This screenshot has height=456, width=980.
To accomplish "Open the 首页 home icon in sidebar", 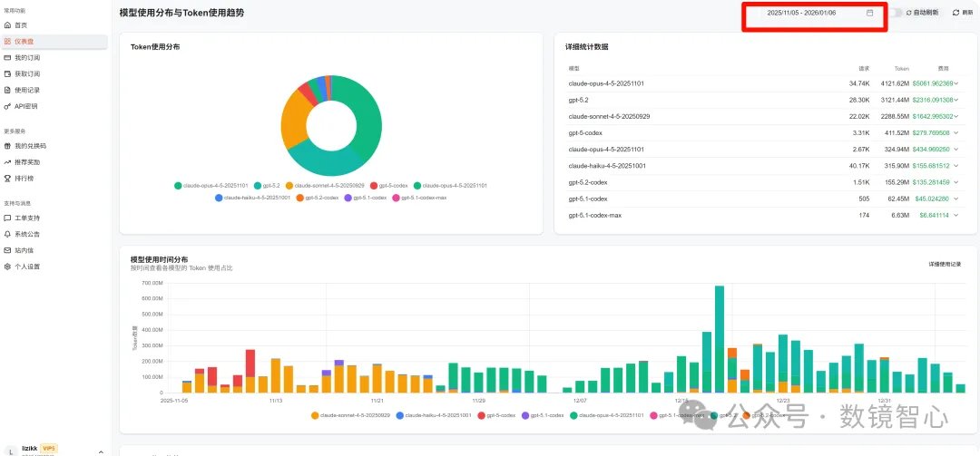I will pyautogui.click(x=7, y=25).
